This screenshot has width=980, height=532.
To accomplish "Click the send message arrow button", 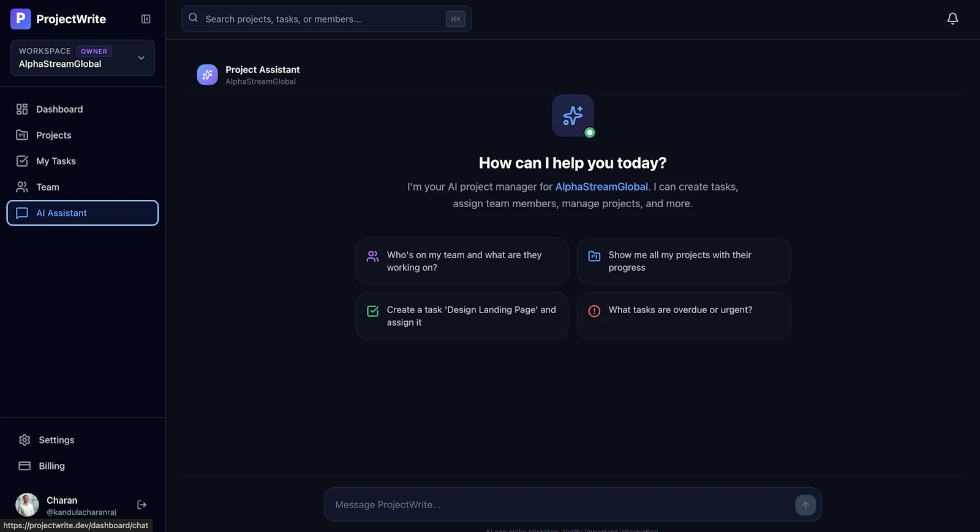I will [805, 505].
